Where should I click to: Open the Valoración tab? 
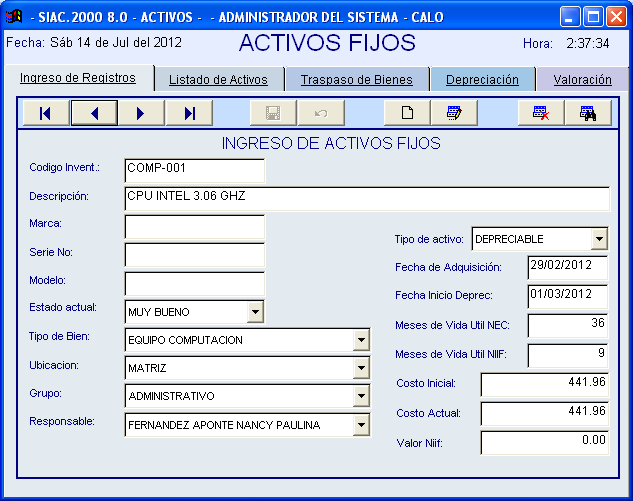click(x=583, y=80)
